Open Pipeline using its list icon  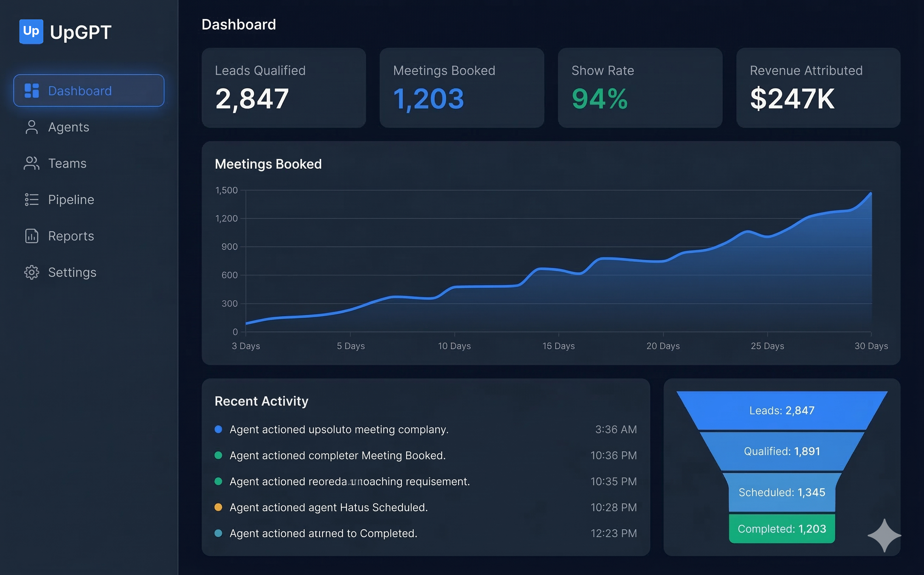pos(31,199)
